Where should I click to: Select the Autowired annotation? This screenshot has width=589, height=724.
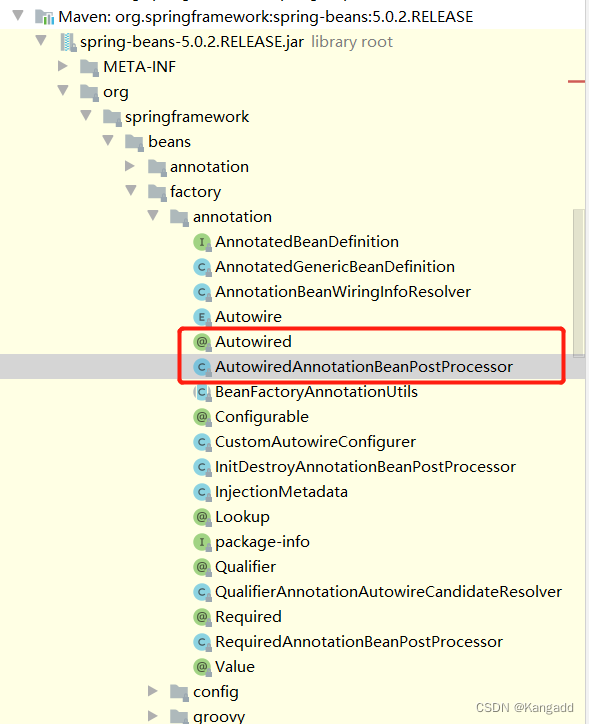pyautogui.click(x=253, y=342)
